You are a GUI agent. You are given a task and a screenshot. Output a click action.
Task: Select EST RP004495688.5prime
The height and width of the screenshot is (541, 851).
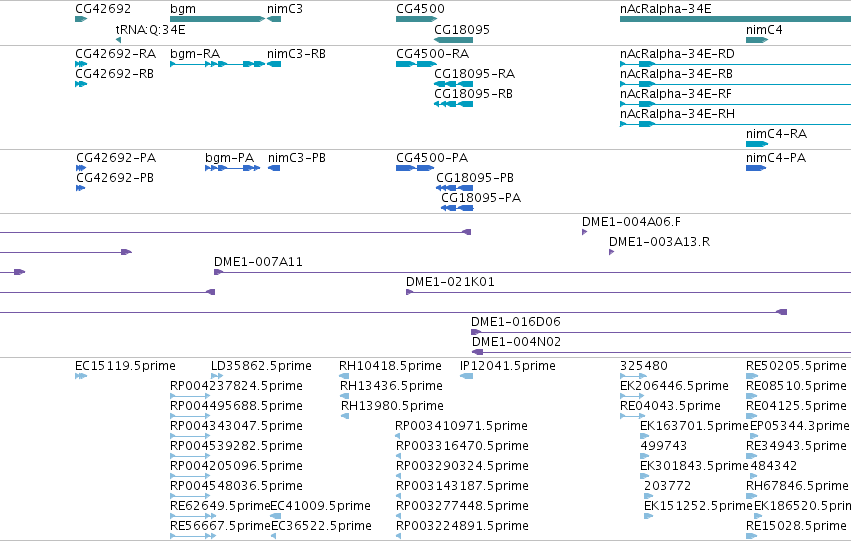[x=236, y=406]
